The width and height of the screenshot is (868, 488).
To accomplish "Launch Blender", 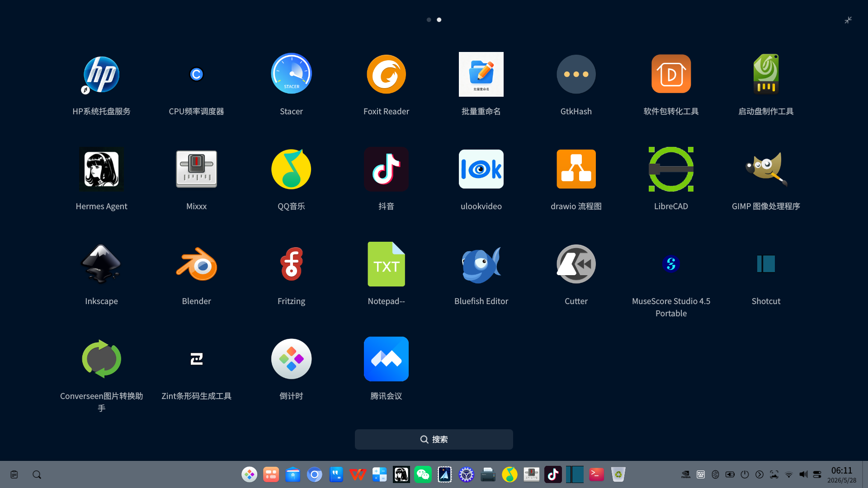I will tap(196, 264).
